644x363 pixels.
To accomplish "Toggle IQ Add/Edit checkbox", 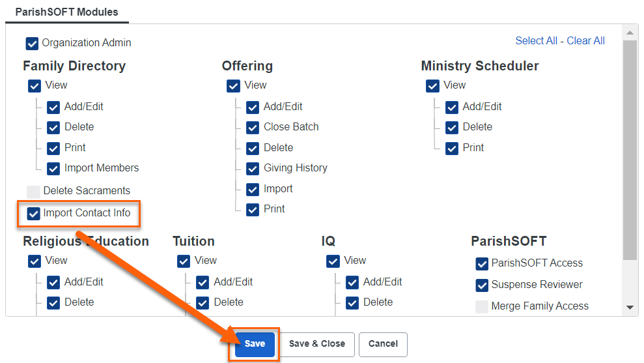I will (x=352, y=282).
